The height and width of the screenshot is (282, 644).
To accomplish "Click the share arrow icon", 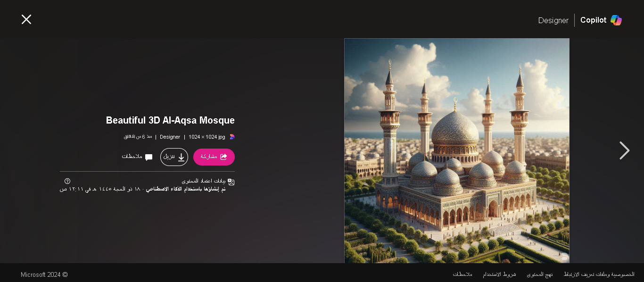I will (224, 157).
